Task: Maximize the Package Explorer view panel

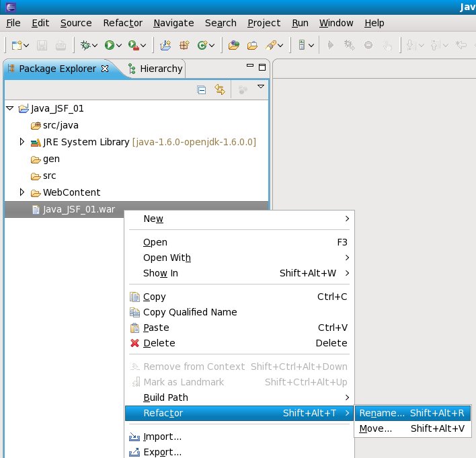Action: [x=262, y=68]
